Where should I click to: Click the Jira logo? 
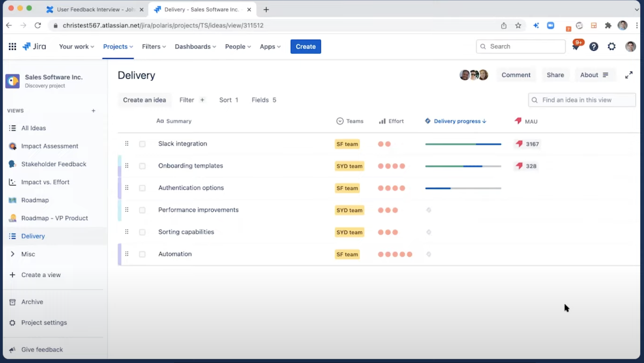(x=34, y=46)
